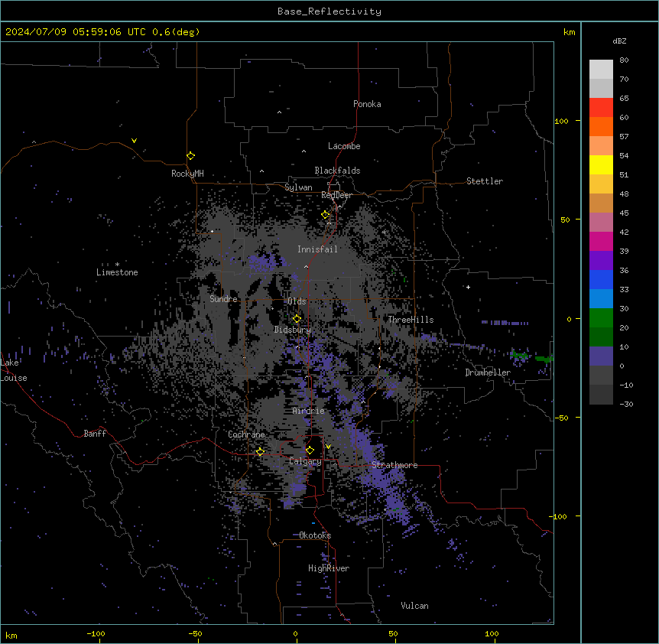The height and width of the screenshot is (644, 659).
Task: Click the -50 tick label on the horizontal axis
Action: (x=195, y=634)
